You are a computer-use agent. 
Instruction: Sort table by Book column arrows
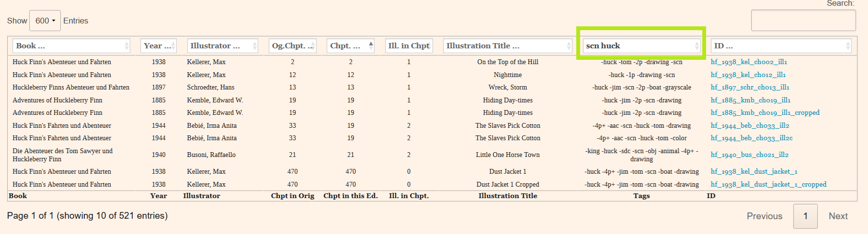click(126, 46)
